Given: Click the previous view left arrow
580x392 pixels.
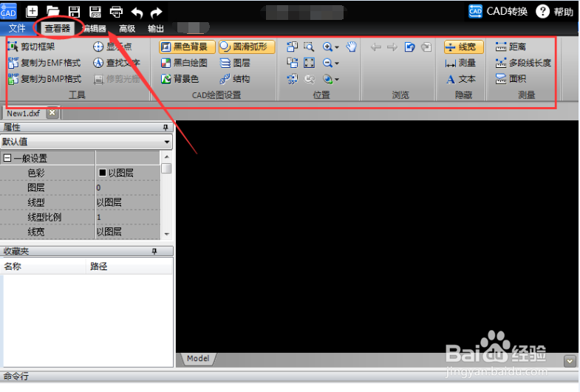Looking at the screenshot, I should pyautogui.click(x=376, y=47).
